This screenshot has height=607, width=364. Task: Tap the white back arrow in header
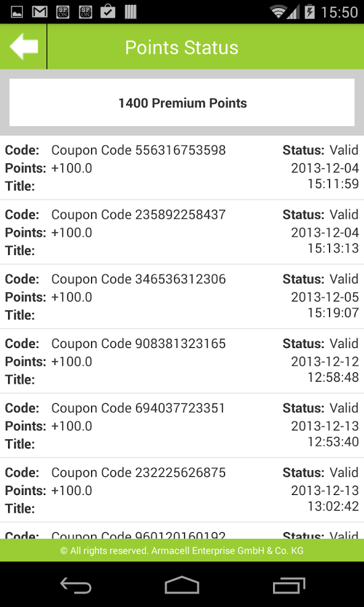tap(24, 47)
